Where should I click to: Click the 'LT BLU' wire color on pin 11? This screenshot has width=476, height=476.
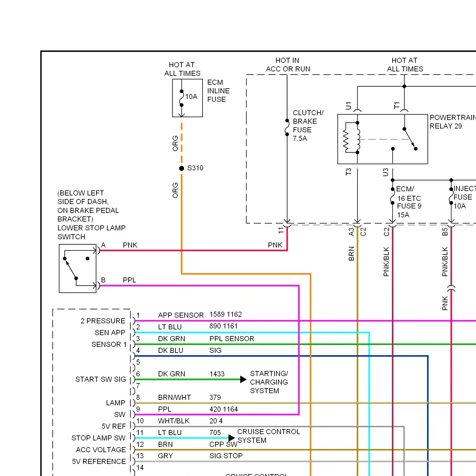coord(170,433)
